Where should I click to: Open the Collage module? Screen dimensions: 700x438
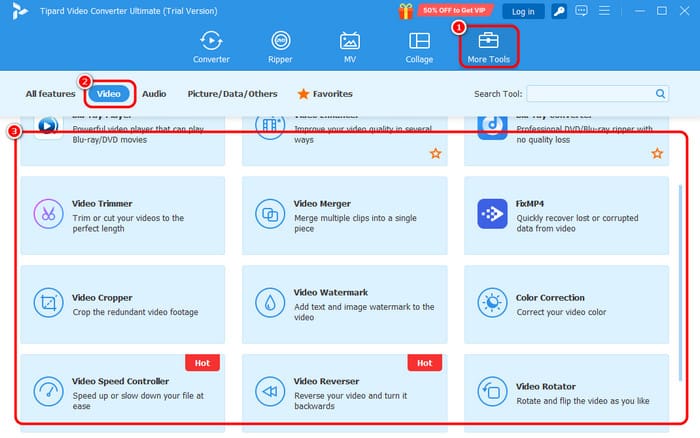pos(419,47)
